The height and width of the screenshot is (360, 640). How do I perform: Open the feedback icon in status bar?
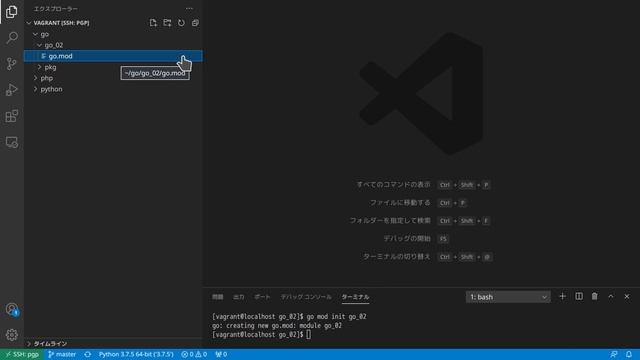point(613,354)
